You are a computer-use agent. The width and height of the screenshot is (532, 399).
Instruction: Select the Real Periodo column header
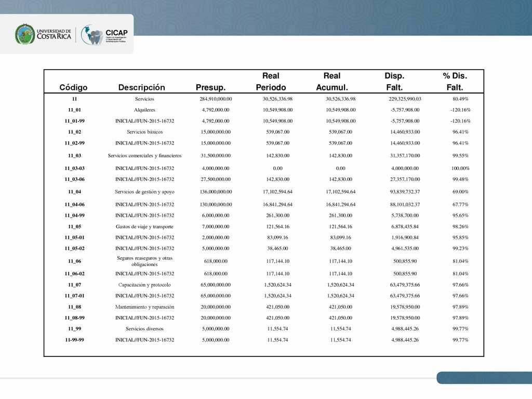coord(271,82)
